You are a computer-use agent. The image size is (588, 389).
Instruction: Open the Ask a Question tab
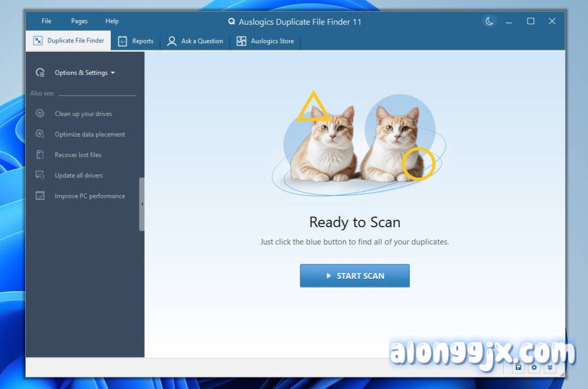click(195, 41)
